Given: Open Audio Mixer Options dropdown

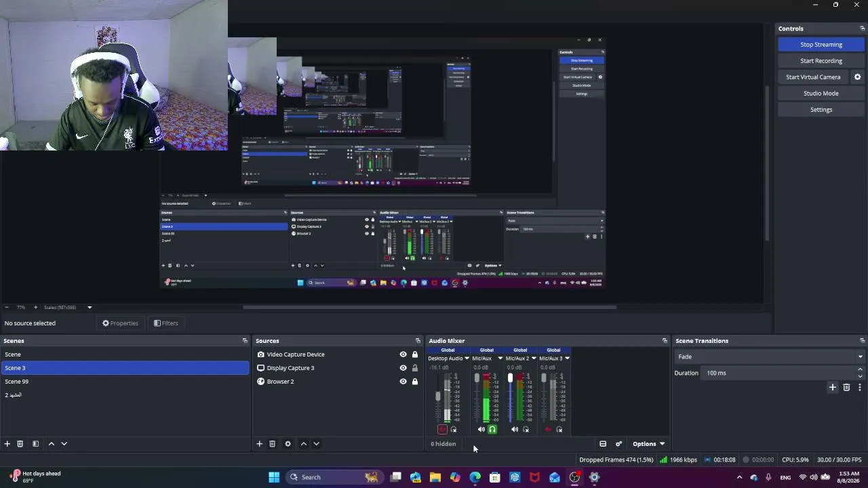Looking at the screenshot, I should pyautogui.click(x=648, y=444).
